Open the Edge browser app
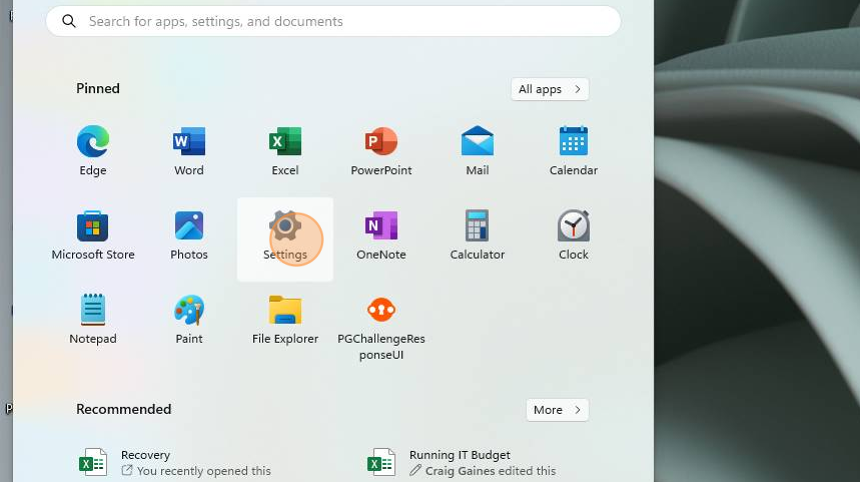860x482 pixels. (x=93, y=151)
